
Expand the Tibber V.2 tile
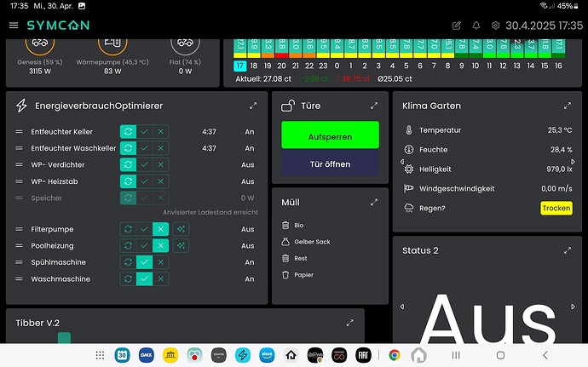coord(350,323)
